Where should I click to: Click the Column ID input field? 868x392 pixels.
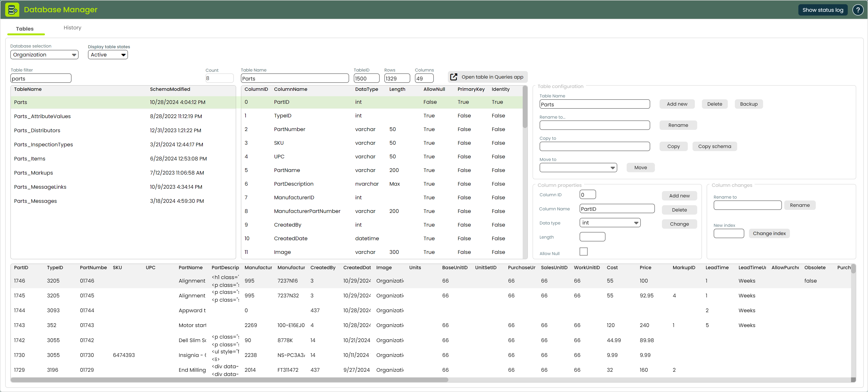(x=588, y=195)
